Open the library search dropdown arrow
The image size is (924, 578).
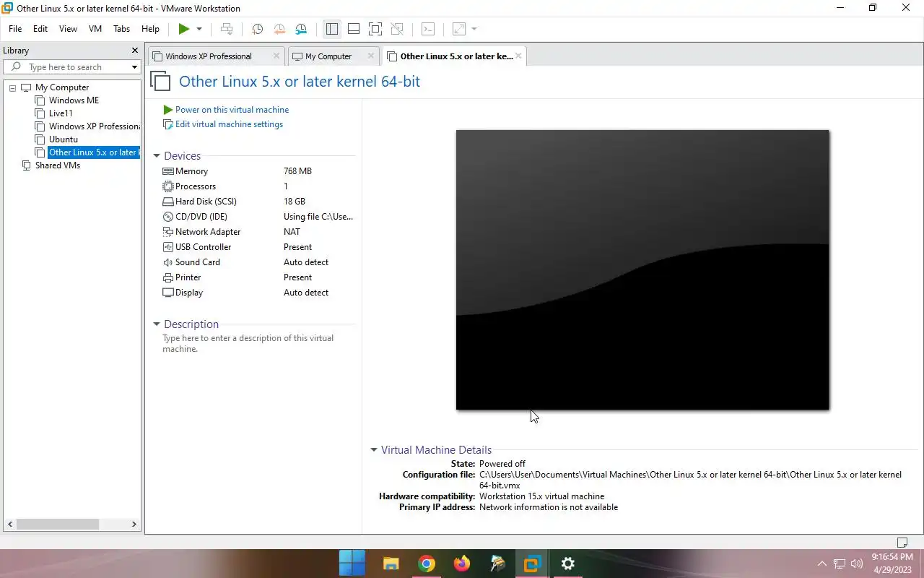134,67
